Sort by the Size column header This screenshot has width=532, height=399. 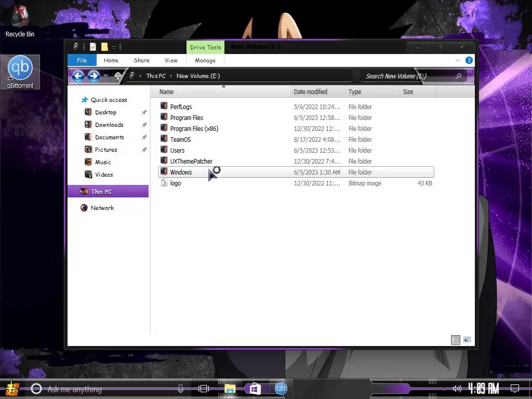click(418, 91)
